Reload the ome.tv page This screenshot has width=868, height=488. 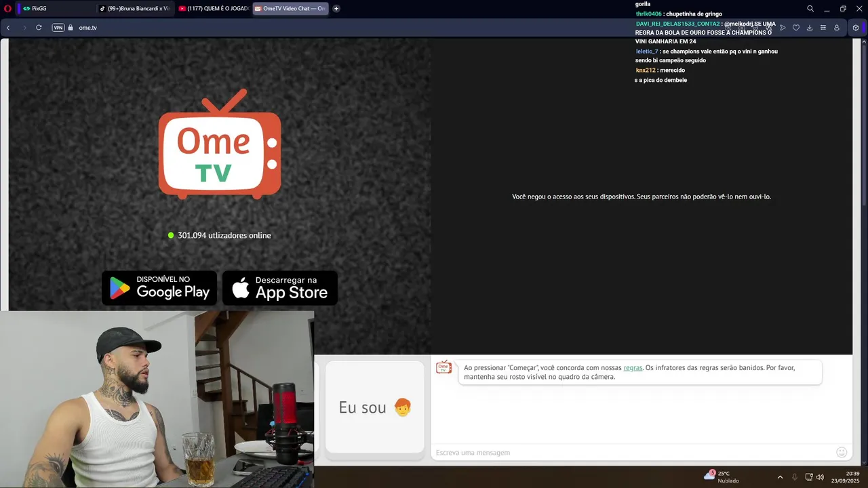tap(39, 28)
